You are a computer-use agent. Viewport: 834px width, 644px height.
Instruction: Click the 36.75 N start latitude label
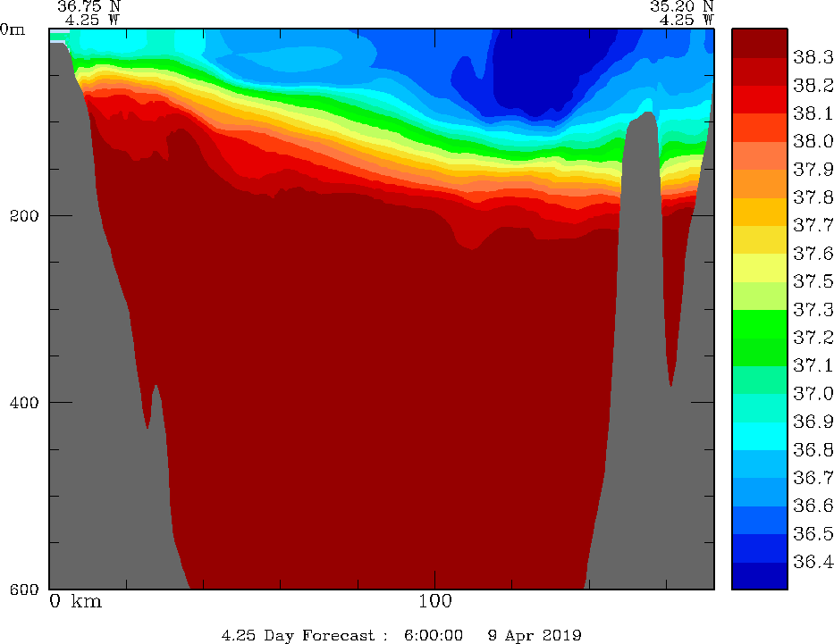pyautogui.click(x=88, y=6)
